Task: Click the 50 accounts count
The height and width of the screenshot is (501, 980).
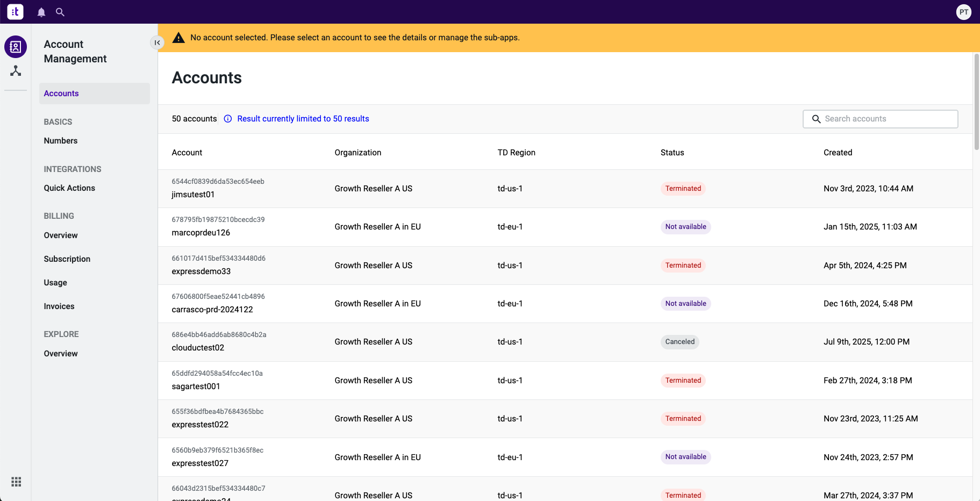Action: [x=195, y=119]
